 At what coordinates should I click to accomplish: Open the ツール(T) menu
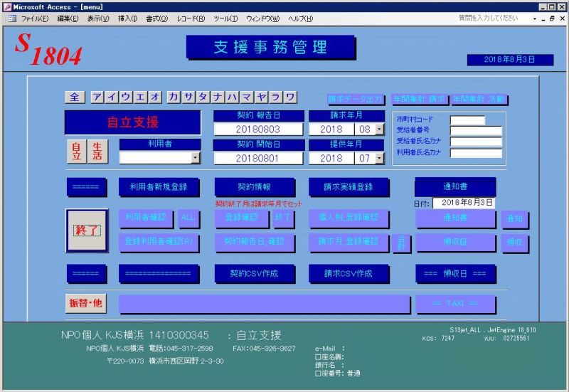(x=225, y=18)
